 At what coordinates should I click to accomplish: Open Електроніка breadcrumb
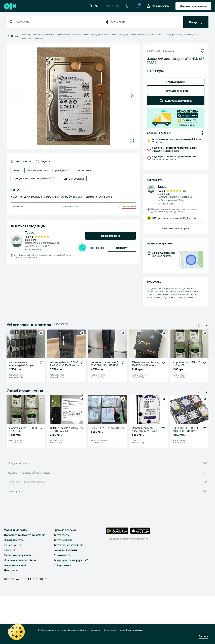coord(37,35)
